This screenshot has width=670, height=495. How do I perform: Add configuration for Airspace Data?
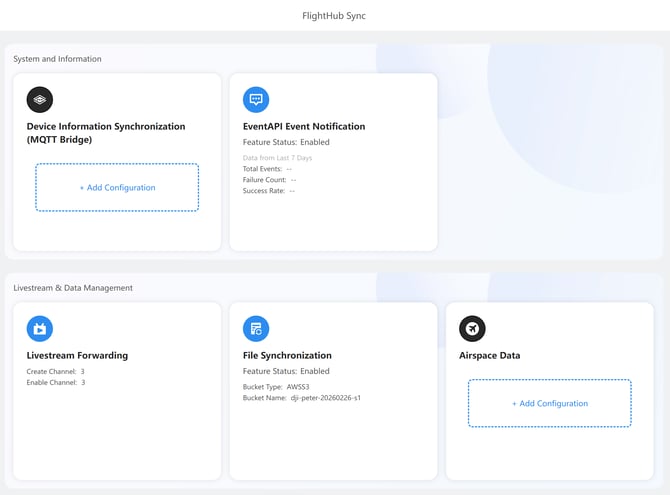[x=549, y=403]
